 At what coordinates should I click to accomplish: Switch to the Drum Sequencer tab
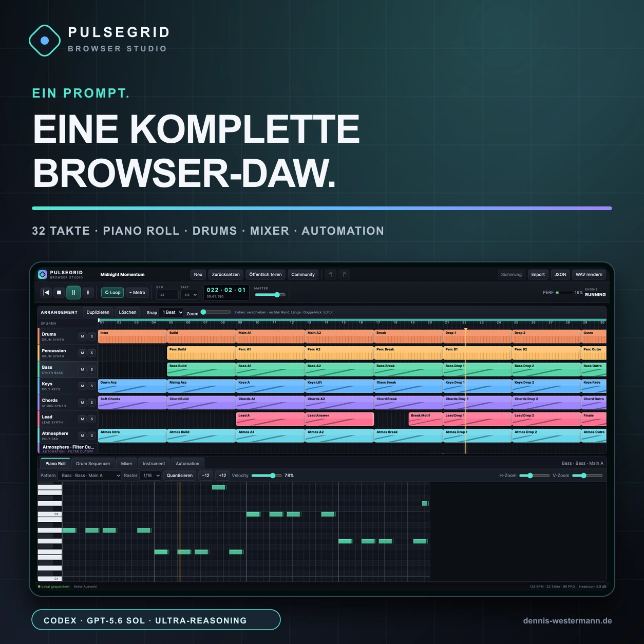pos(93,463)
